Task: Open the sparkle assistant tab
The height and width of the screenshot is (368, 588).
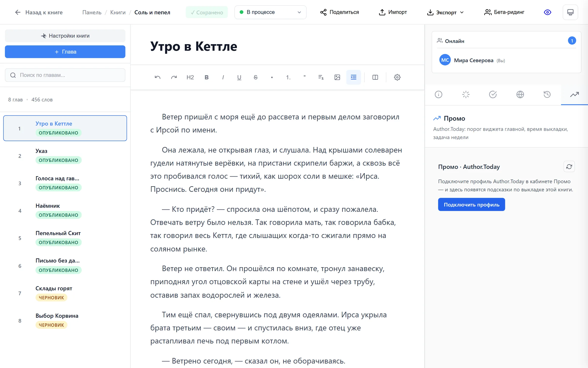Action: (x=466, y=94)
